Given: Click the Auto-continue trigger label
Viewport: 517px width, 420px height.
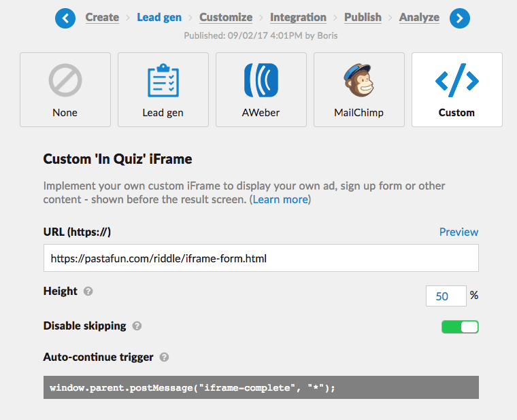Looking at the screenshot, I should (98, 357).
